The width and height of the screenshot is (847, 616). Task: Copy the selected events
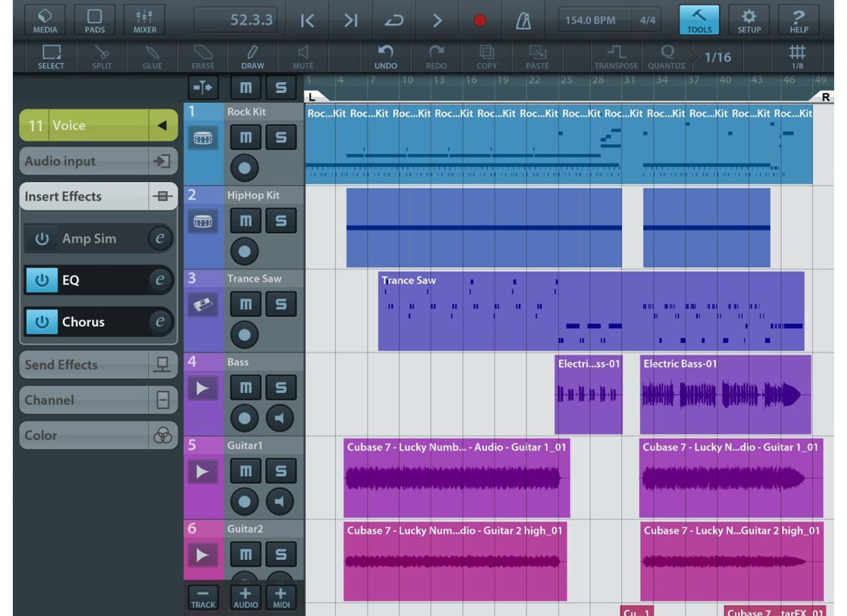[486, 57]
